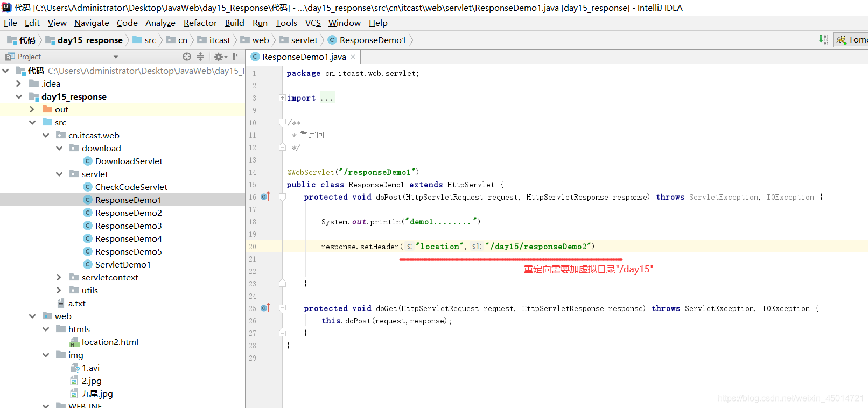
Task: Click the println method call at line 18
Action: [x=386, y=222]
